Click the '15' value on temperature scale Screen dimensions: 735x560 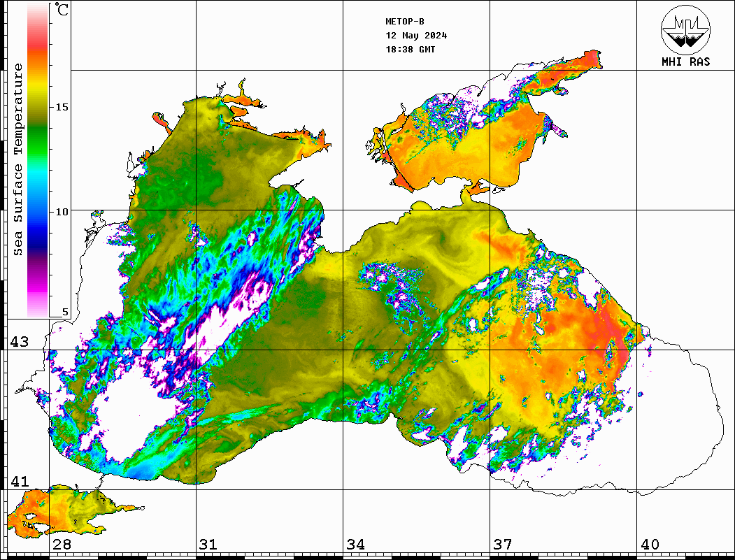62,107
